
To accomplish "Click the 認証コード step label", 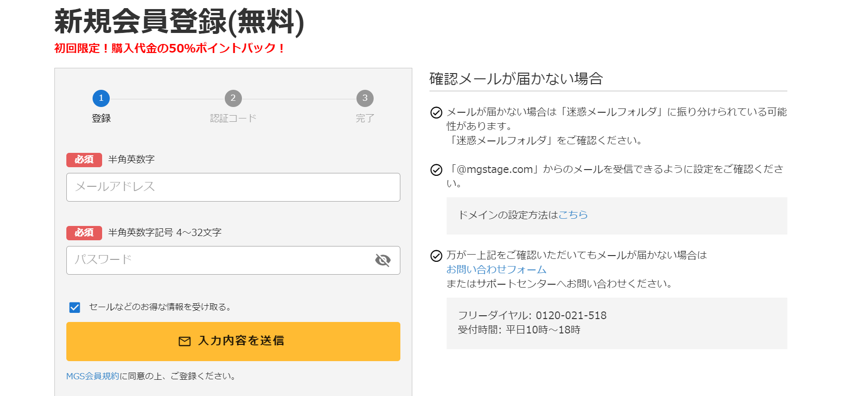I will click(x=233, y=118).
